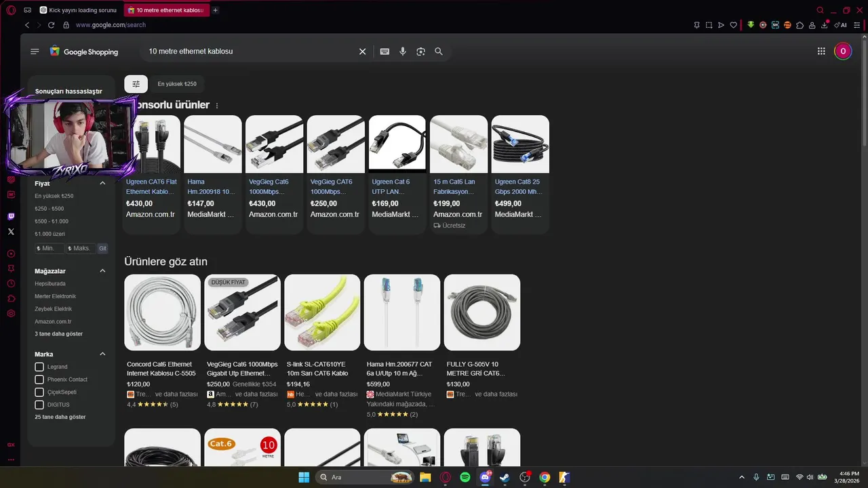Switch to 'Kick yayını loading sorunu' tab
The width and height of the screenshot is (868, 488).
(78, 10)
